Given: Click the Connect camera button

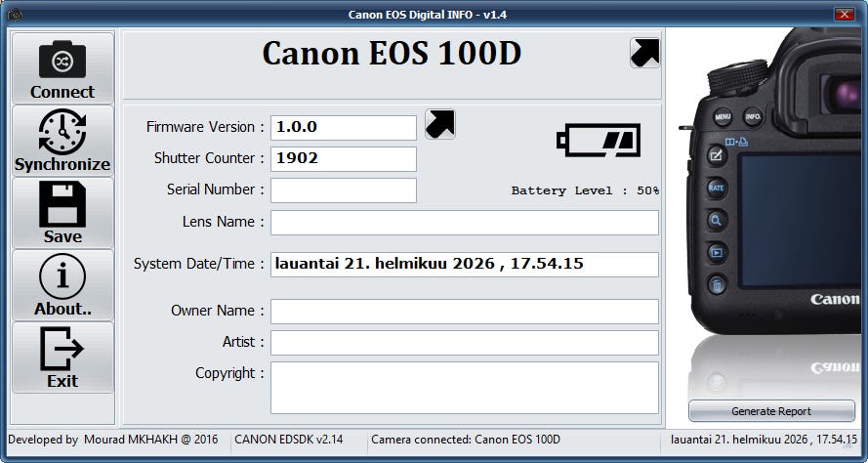Looking at the screenshot, I should pyautogui.click(x=62, y=68).
